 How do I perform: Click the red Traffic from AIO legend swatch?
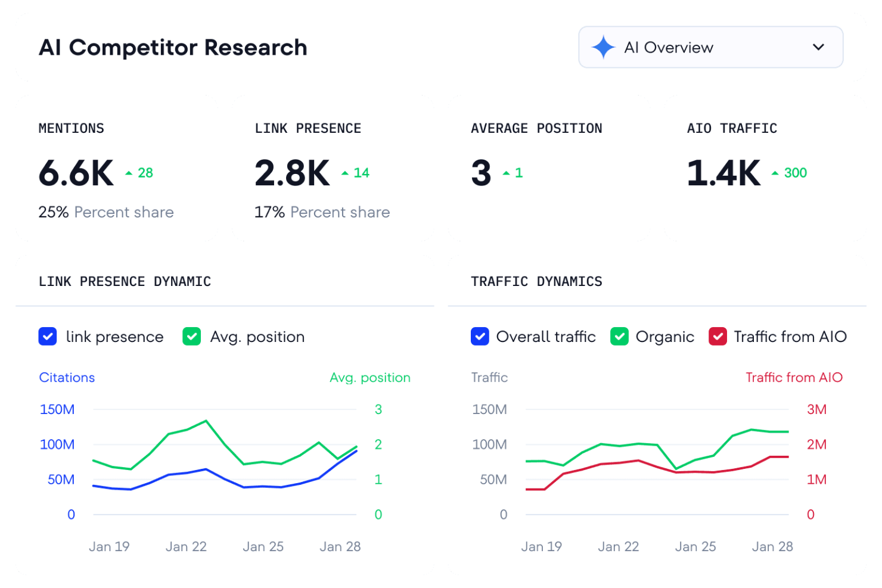pyautogui.click(x=718, y=337)
